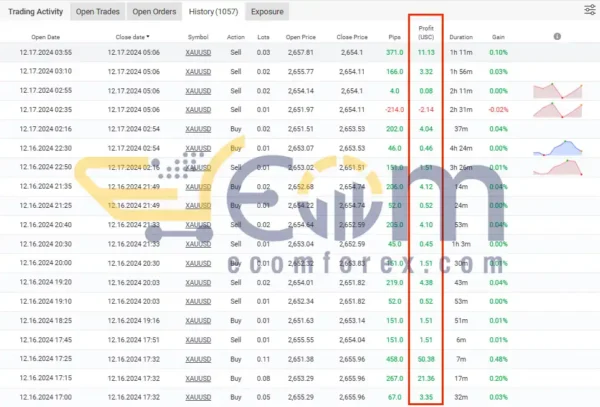Click the duration value 1h 56m
Screen dimensions: 600x407
(461, 72)
